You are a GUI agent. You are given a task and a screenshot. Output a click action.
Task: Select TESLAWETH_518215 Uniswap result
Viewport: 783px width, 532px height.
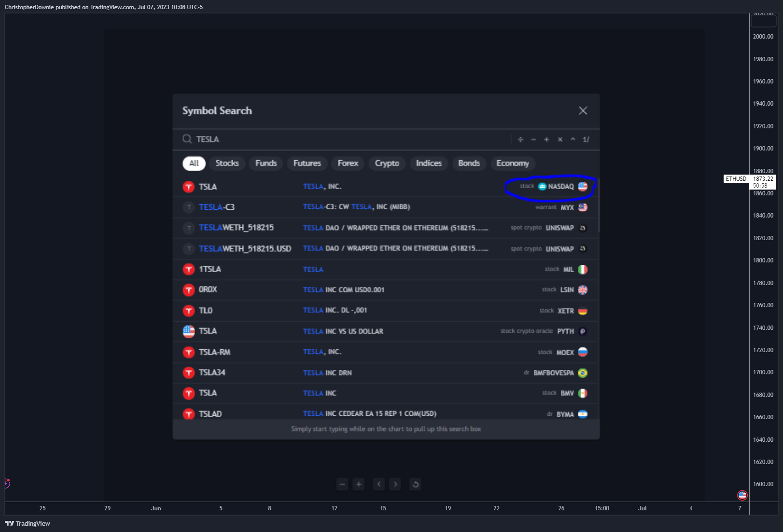(x=385, y=228)
